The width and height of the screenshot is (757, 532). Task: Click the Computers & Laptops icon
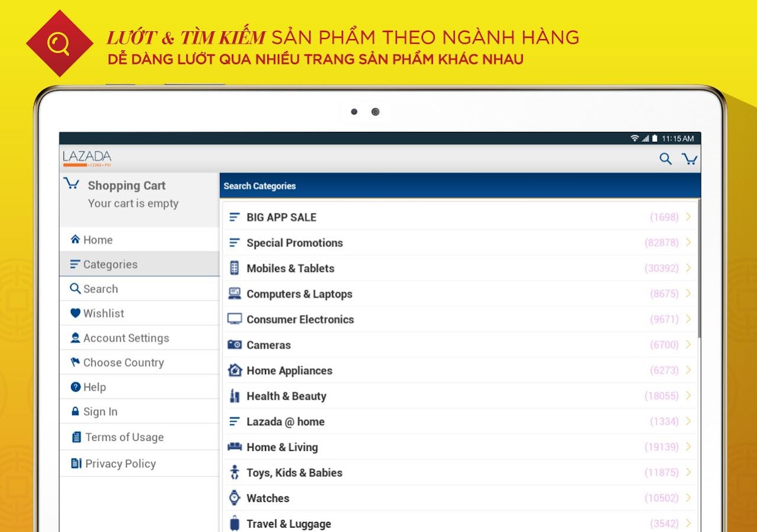(x=234, y=293)
